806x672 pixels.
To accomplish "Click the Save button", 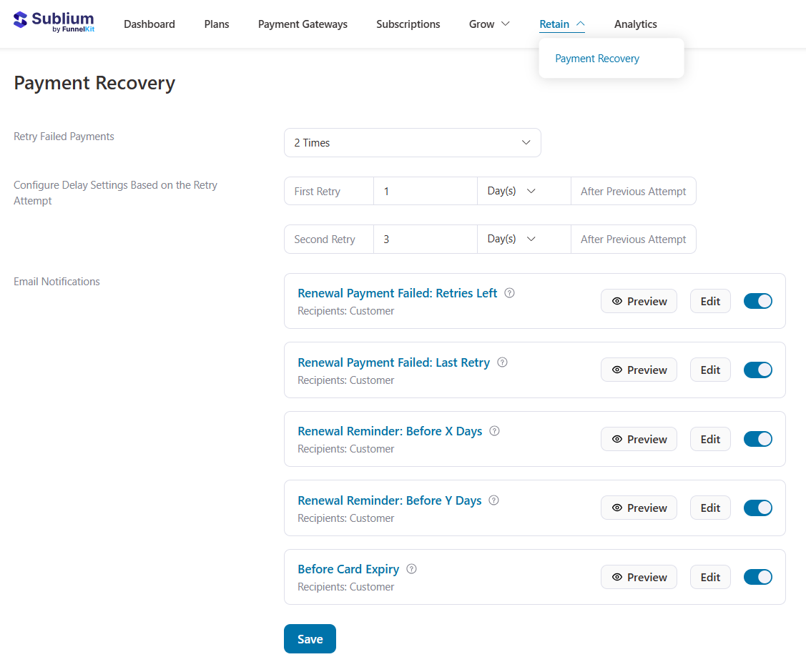I will (310, 638).
